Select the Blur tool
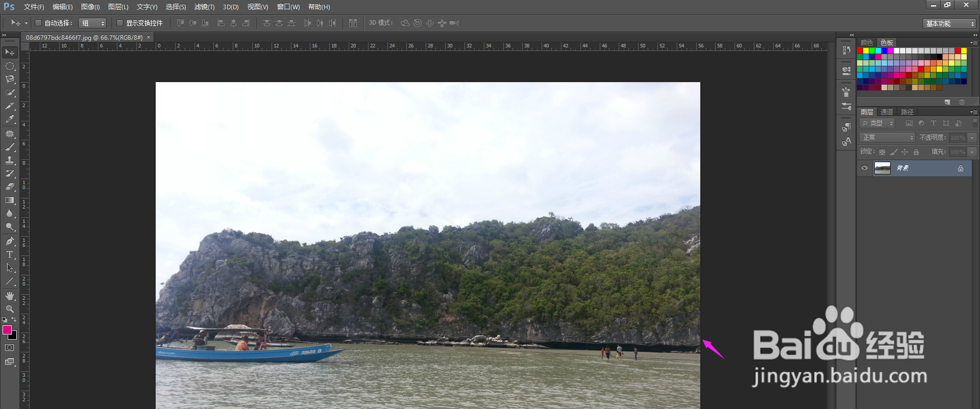 point(10,213)
